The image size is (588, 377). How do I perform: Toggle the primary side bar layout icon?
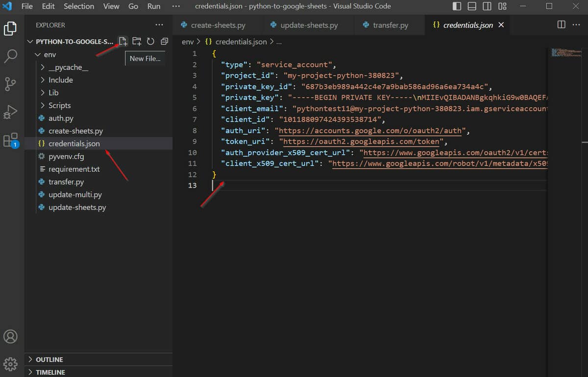457,6
